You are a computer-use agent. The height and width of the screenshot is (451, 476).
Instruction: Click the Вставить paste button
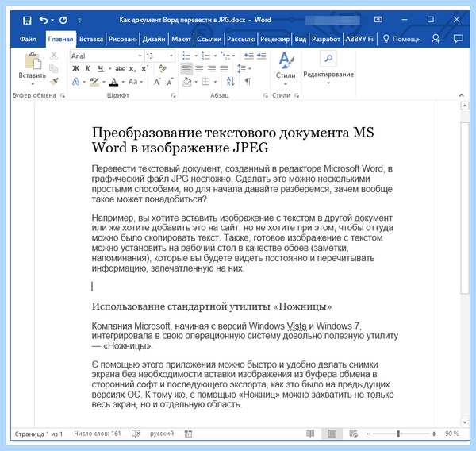coord(33,69)
